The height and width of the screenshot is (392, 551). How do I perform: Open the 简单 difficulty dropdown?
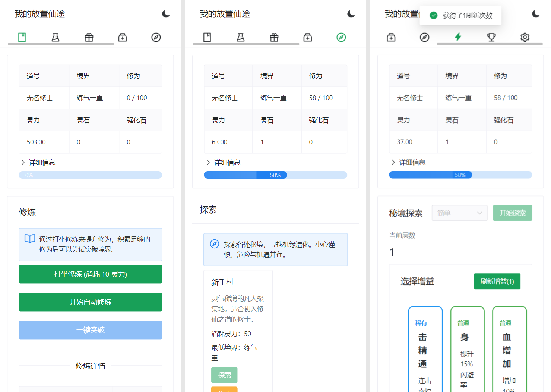pos(459,213)
